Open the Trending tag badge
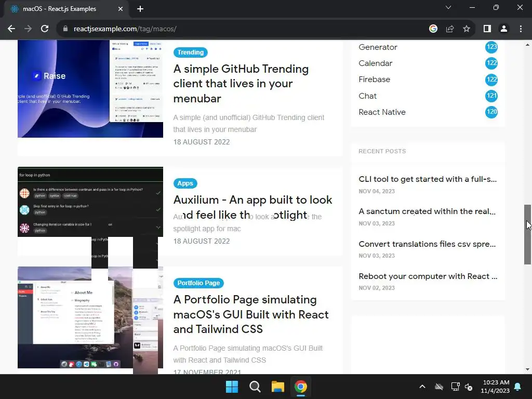532x399 pixels. [x=190, y=52]
